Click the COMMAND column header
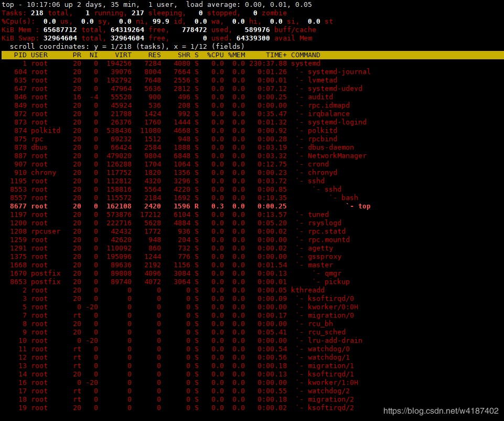Viewport: 504px width, 421px height. point(305,55)
